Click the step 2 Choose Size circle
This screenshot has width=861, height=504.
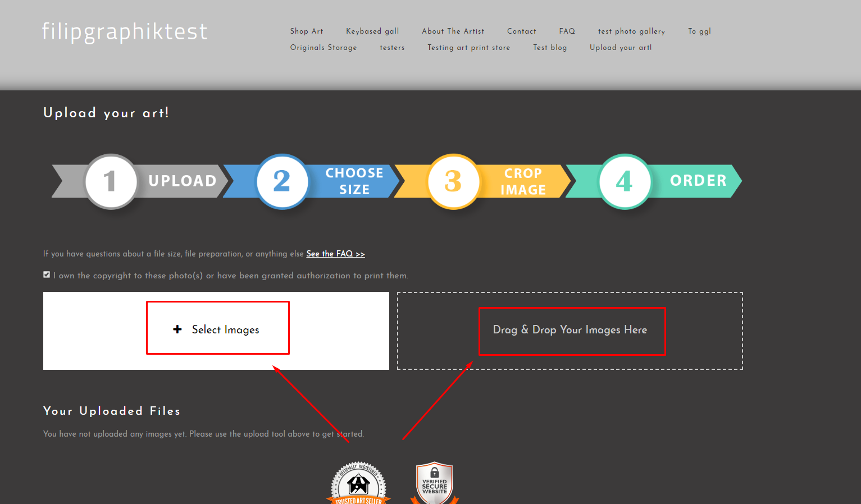[282, 181]
